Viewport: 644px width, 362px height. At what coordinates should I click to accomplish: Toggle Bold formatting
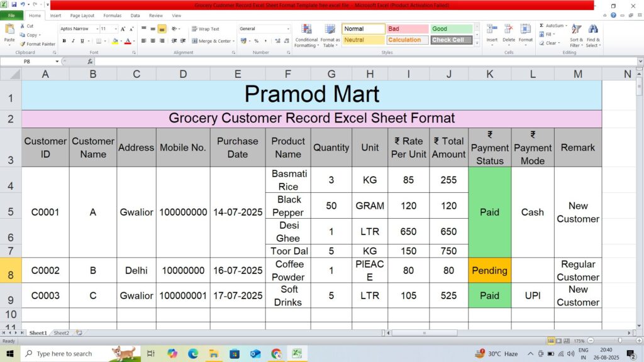64,41
